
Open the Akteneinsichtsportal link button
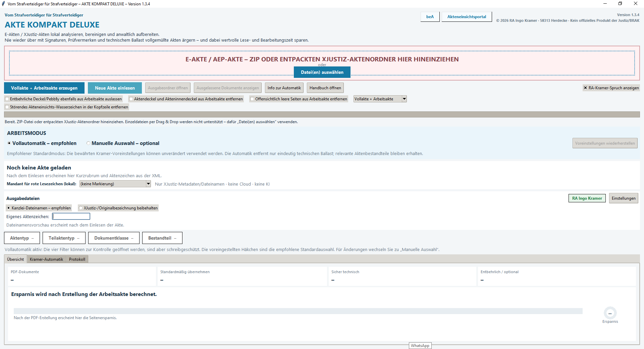467,17
